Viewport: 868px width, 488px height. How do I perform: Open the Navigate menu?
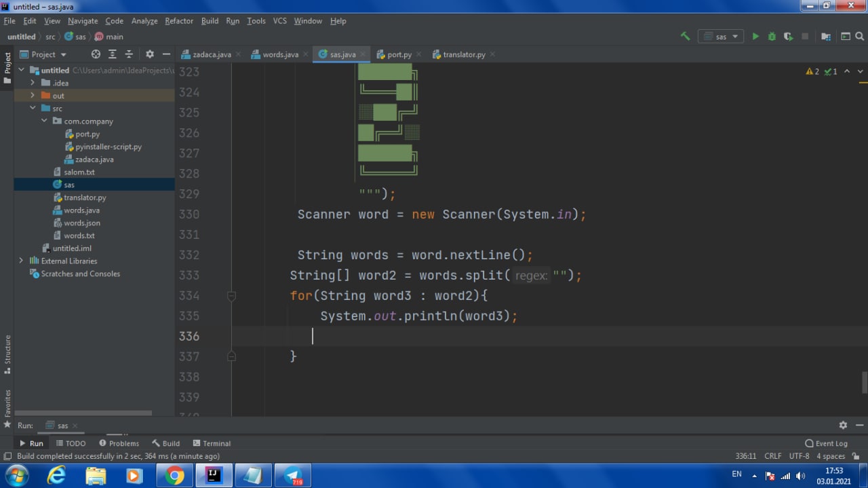pyautogui.click(x=83, y=21)
